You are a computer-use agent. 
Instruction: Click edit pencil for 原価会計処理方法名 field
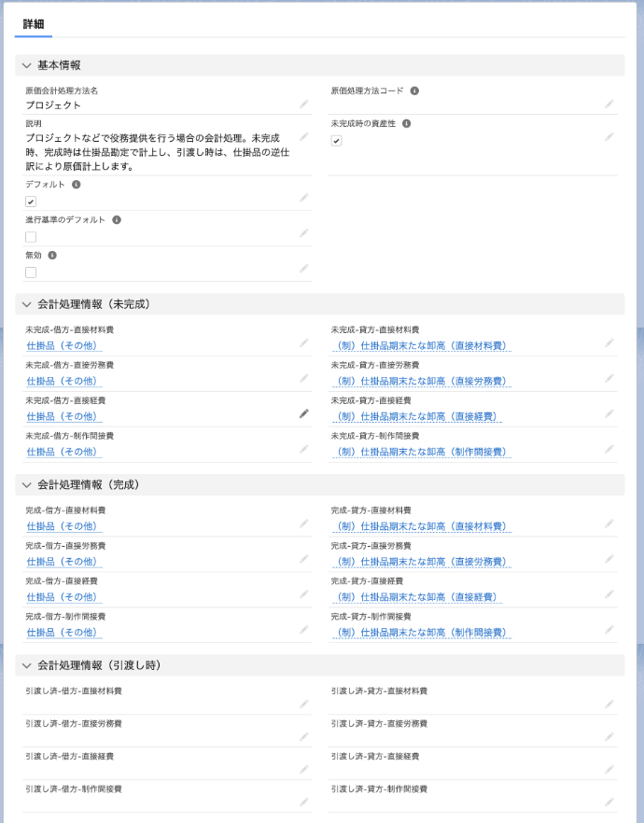[303, 105]
